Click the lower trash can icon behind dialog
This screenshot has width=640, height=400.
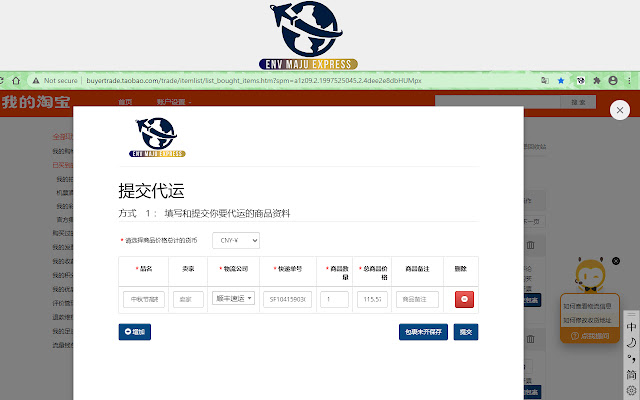tap(530, 339)
